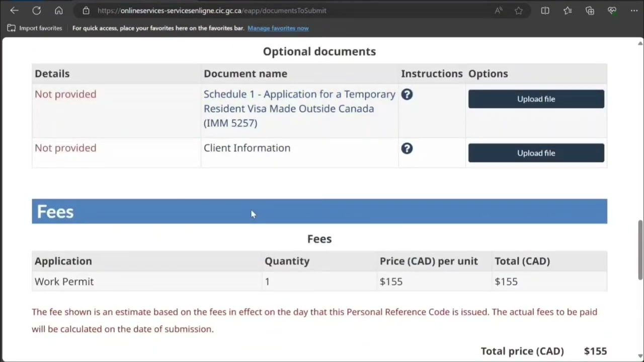This screenshot has width=644, height=362.
Task: Select the 'Client Information' document name
Action: [x=247, y=148]
